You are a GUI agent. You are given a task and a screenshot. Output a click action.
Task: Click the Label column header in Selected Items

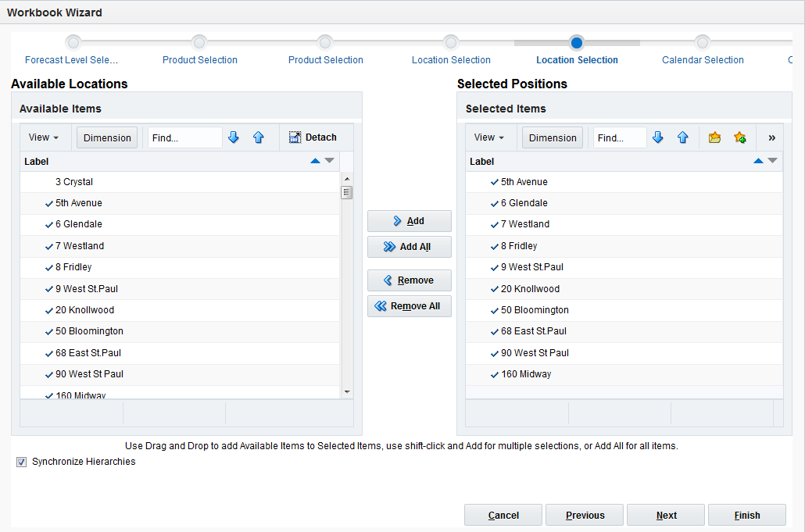tap(624, 162)
